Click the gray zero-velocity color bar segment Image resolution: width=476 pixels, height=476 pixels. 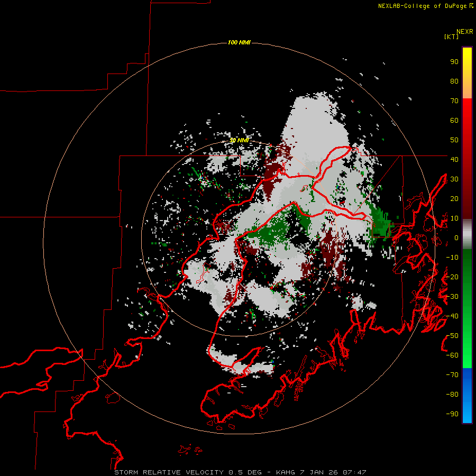[x=467, y=234]
